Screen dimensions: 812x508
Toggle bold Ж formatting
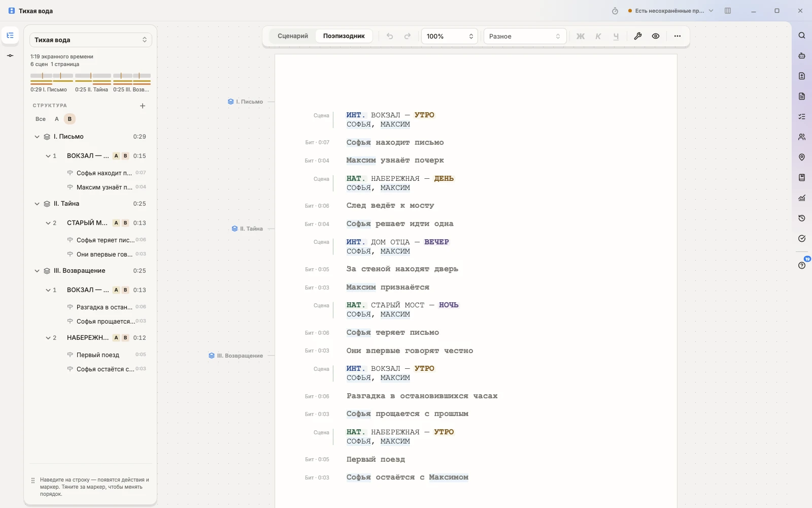[581, 36]
